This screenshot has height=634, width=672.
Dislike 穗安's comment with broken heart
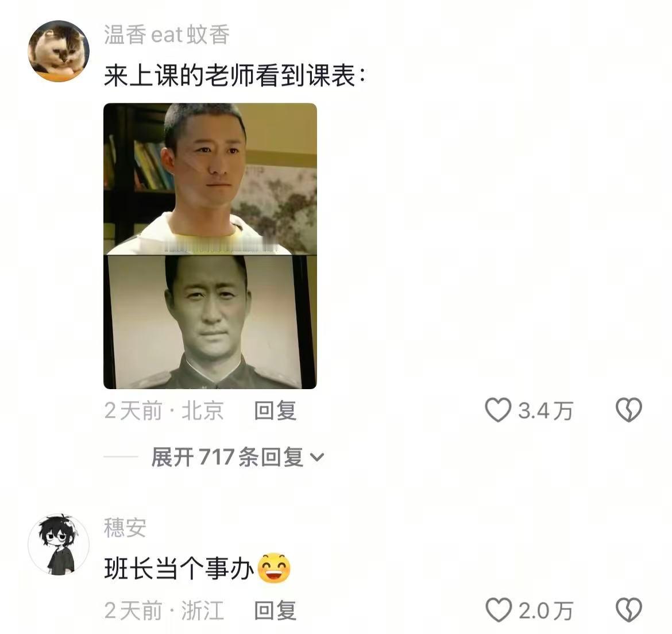[x=629, y=609]
